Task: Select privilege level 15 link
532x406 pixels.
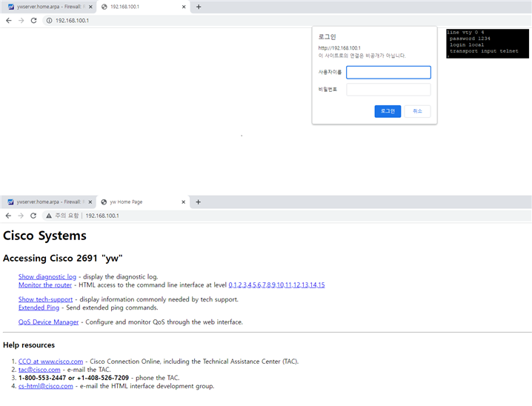Action: [321, 285]
